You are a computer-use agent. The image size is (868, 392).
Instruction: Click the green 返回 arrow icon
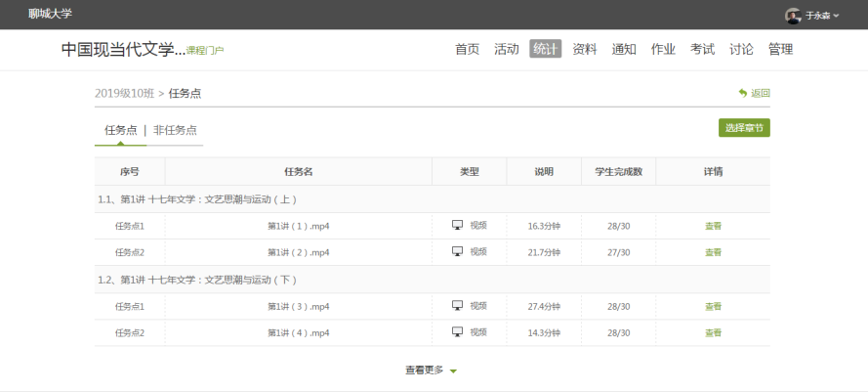coord(743,93)
